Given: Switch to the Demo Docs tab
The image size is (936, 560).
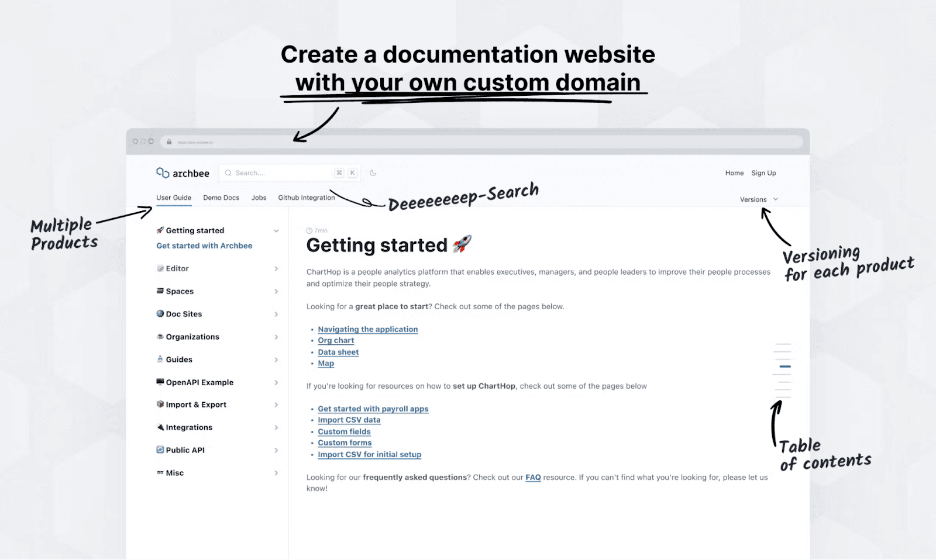Looking at the screenshot, I should pyautogui.click(x=221, y=198).
